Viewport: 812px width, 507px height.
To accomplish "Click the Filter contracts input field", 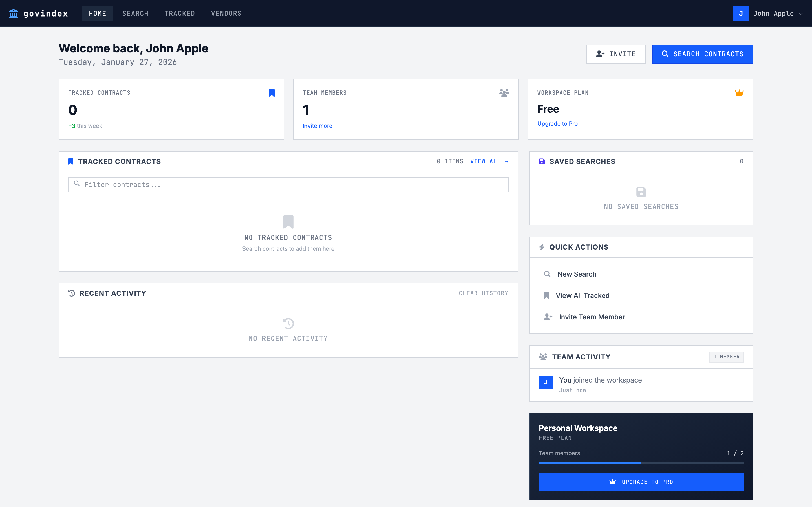I will (x=288, y=184).
